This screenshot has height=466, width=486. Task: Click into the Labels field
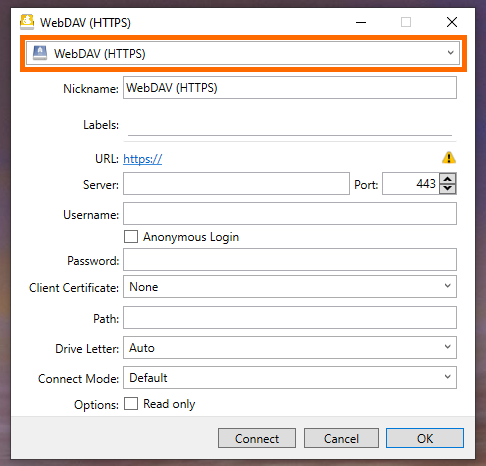coord(290,125)
